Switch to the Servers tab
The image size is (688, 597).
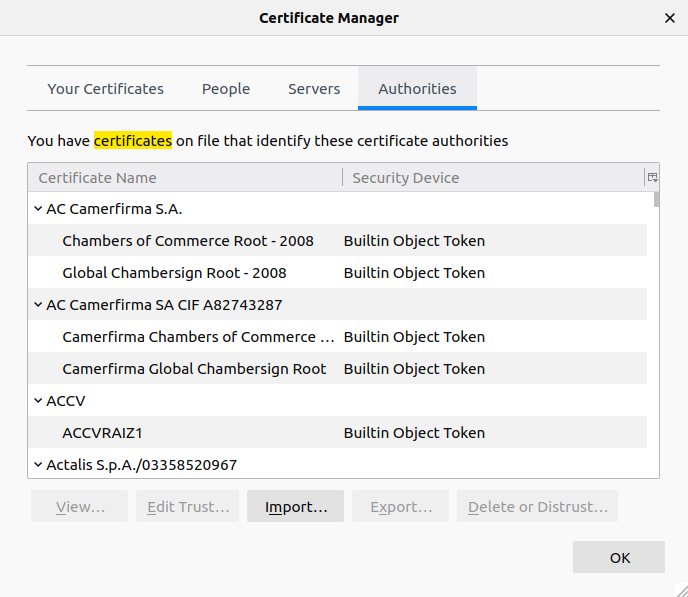click(314, 89)
